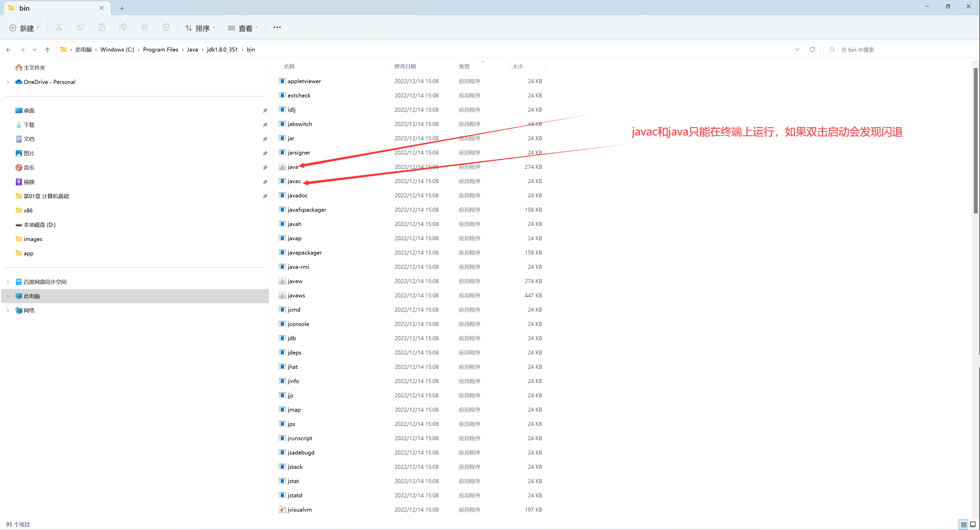This screenshot has height=530, width=980.
Task: Open recent locations dropdown arrow
Action: tap(35, 50)
